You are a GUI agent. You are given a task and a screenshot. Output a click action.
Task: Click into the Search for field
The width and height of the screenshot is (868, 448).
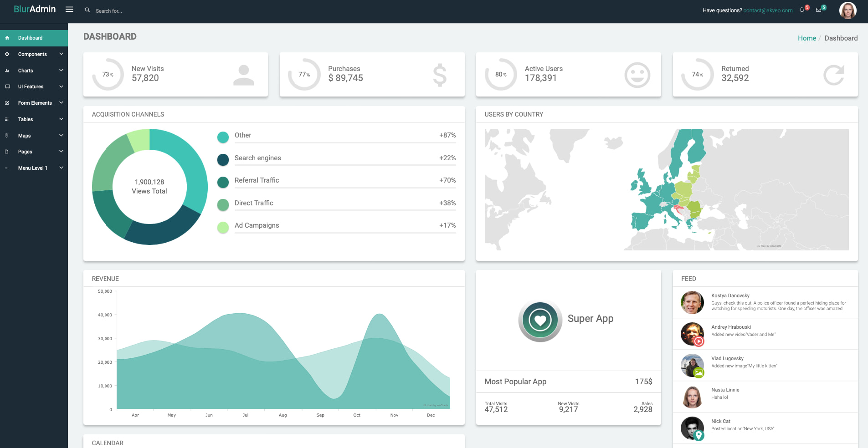[x=137, y=11]
